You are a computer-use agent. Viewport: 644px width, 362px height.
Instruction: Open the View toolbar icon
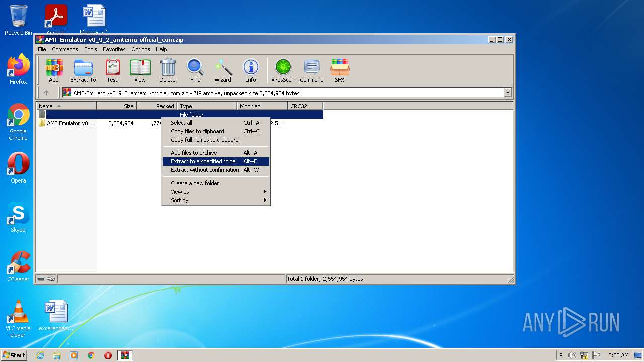[140, 70]
